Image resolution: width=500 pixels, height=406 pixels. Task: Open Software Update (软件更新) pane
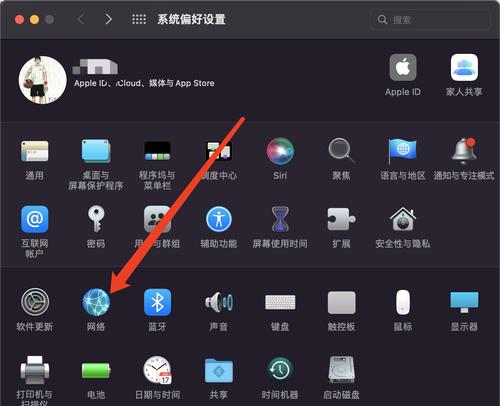click(35, 302)
